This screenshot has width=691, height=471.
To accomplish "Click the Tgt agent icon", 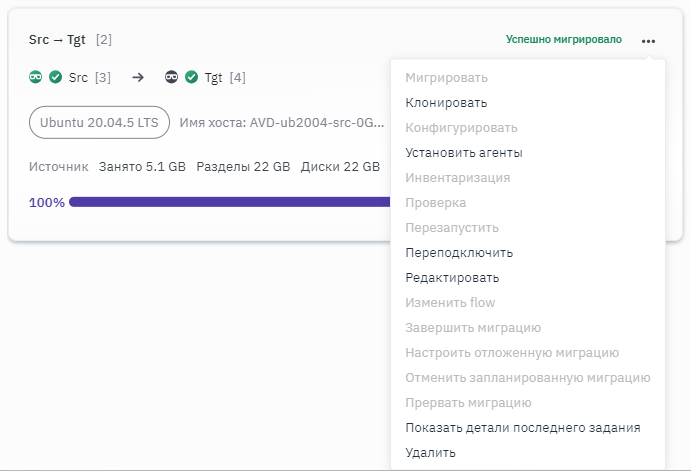I will [172, 77].
